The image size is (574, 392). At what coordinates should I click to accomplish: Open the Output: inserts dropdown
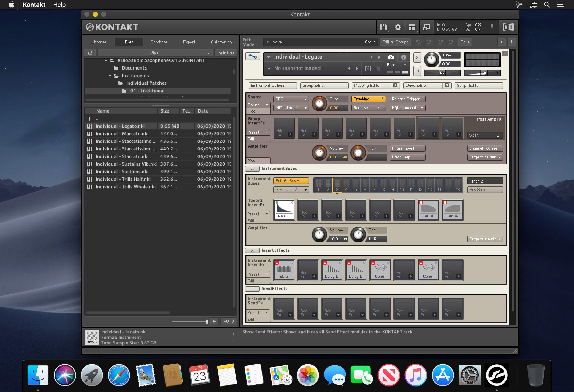(485, 239)
